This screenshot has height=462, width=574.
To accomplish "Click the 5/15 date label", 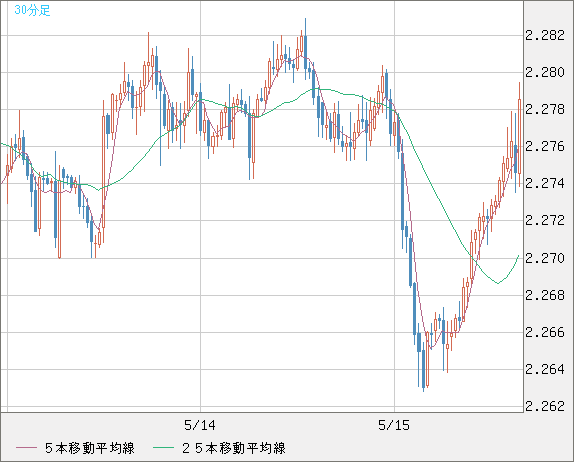I will coord(394,425).
